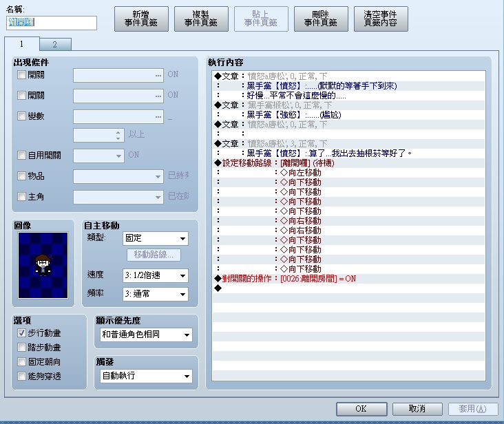The height and width of the screenshot is (424, 504).
Task: Click the first 開關 selection field
Action: [118, 76]
